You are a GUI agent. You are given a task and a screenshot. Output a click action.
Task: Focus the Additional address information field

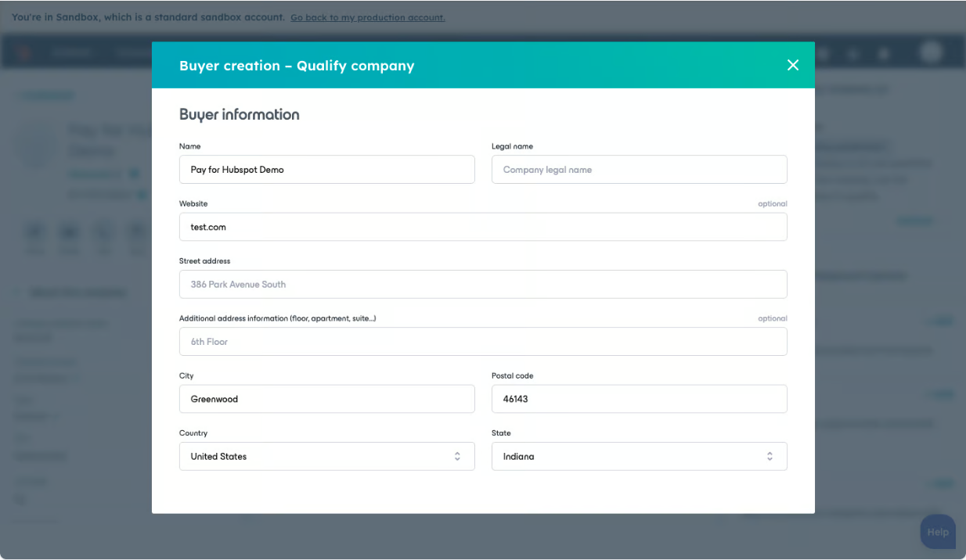tap(483, 342)
